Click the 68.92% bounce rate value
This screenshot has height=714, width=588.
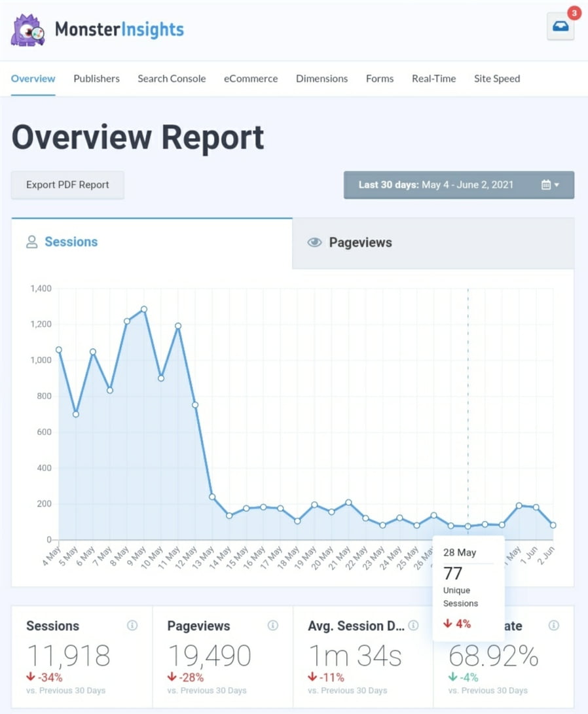(x=493, y=656)
